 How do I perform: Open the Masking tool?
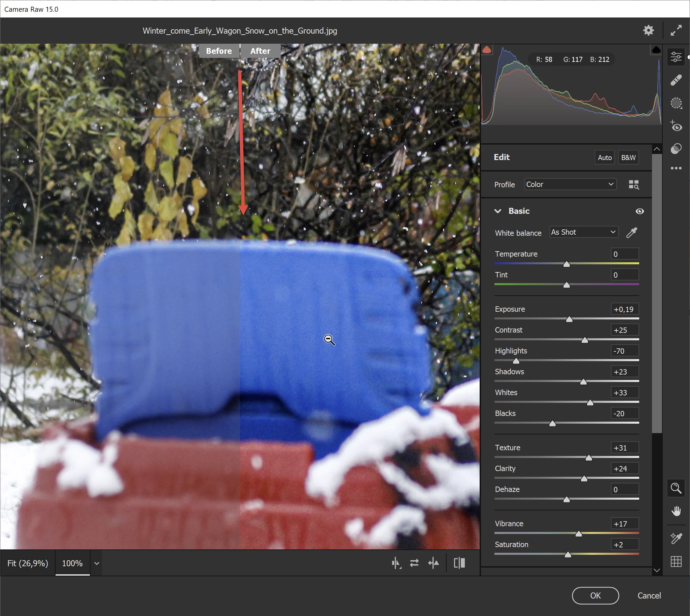[x=676, y=103]
